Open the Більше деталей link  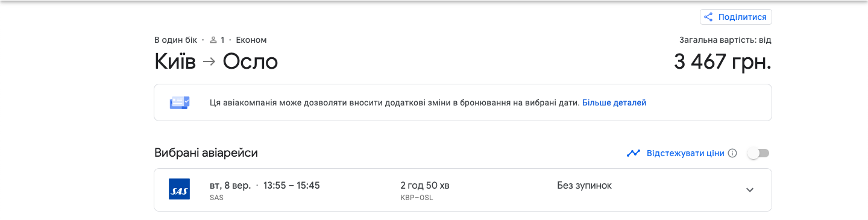point(614,102)
